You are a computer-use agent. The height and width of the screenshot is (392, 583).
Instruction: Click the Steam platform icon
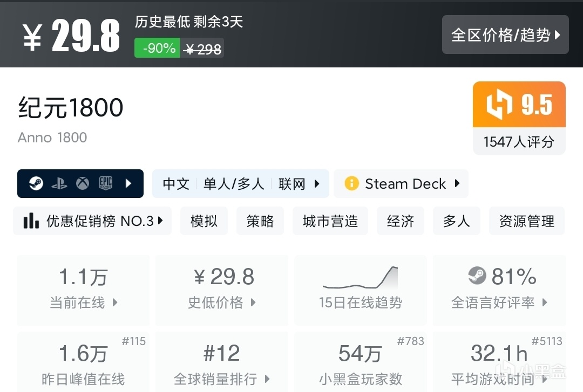tap(37, 184)
